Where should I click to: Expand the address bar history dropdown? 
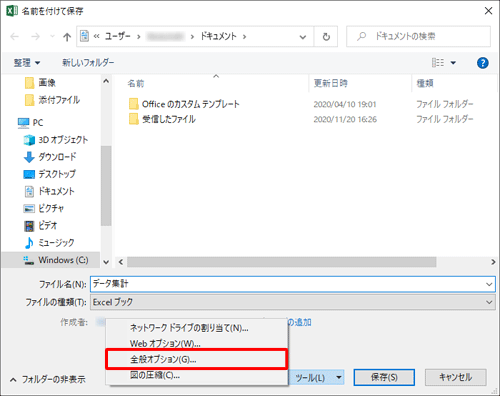(x=303, y=37)
